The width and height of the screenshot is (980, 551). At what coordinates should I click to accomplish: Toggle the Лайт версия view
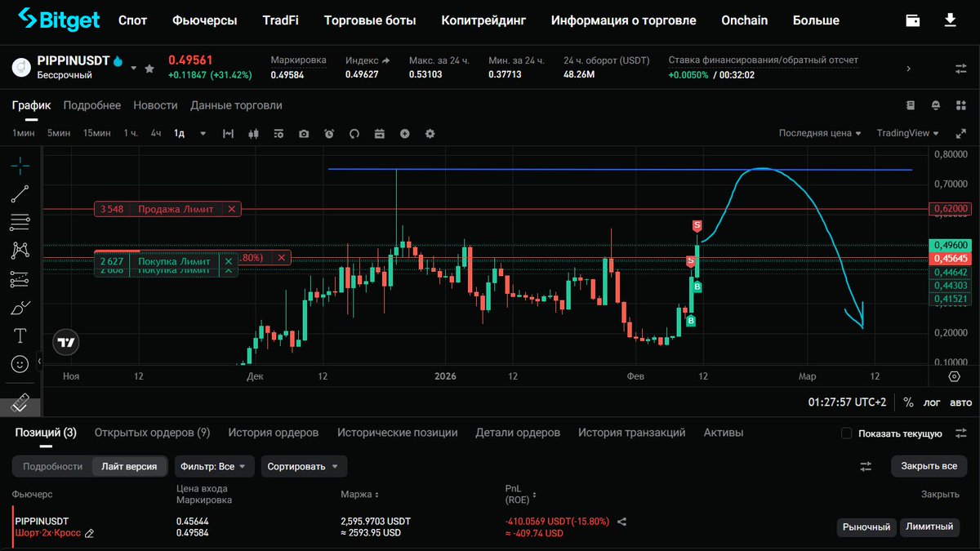tap(127, 466)
